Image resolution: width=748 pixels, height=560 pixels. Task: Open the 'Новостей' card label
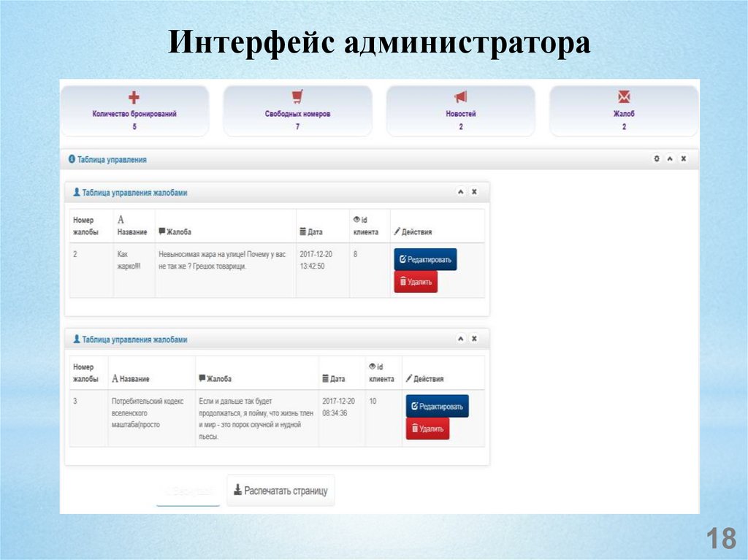click(x=461, y=113)
